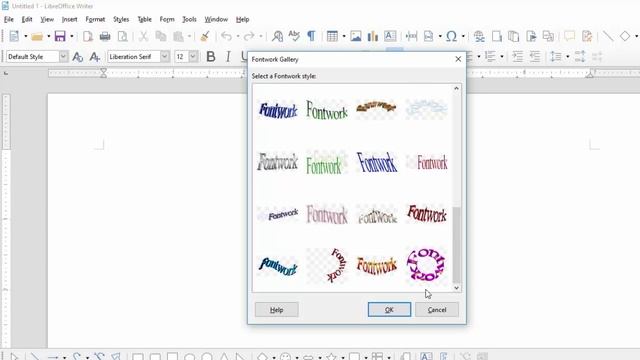Click the Print icon
The height and width of the screenshot is (360, 640).
click(x=105, y=36)
